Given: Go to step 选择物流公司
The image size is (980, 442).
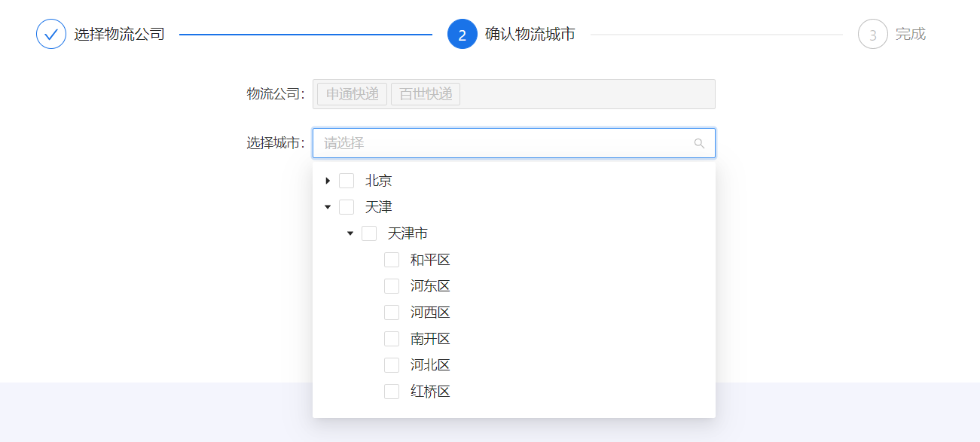Looking at the screenshot, I should [x=119, y=34].
